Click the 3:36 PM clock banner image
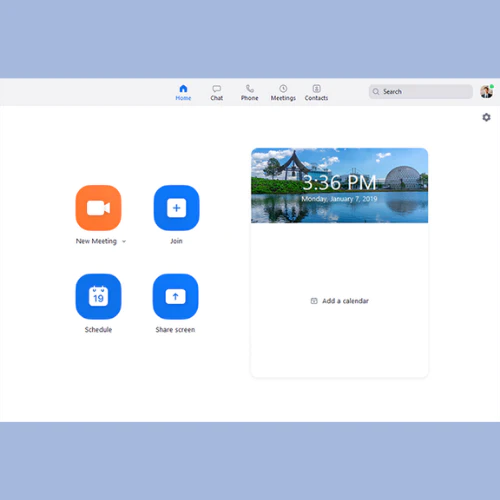This screenshot has height=500, width=500. 339,185
